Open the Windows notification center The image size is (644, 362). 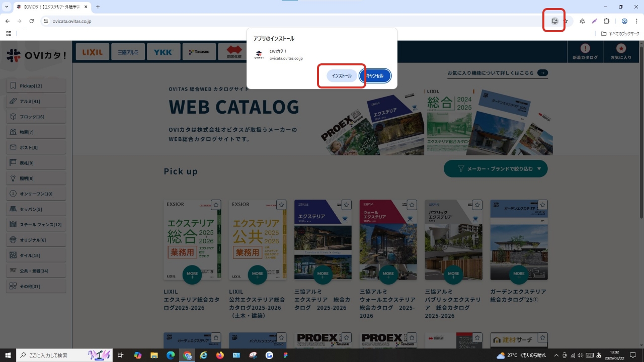click(633, 355)
